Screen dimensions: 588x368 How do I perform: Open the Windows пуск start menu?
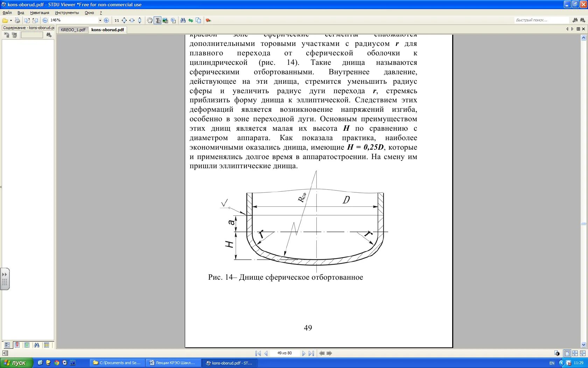click(x=16, y=363)
